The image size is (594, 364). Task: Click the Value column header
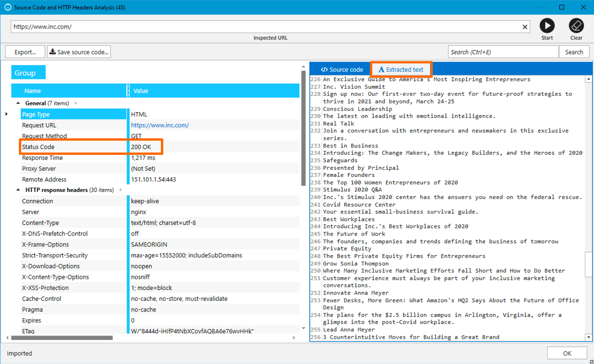(x=214, y=91)
